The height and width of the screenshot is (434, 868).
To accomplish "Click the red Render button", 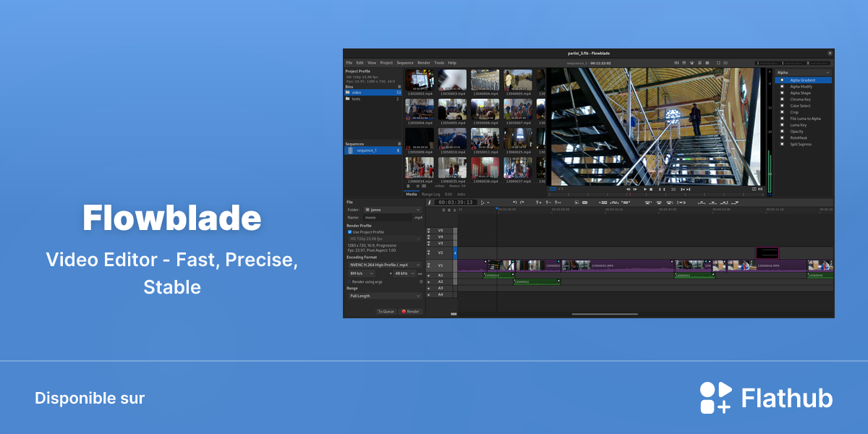I will click(x=410, y=311).
